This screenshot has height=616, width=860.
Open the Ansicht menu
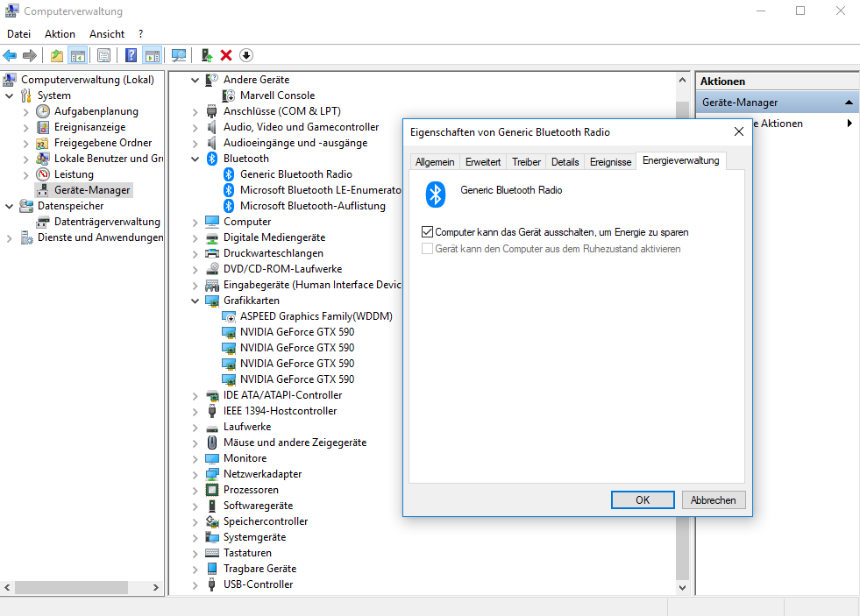pos(107,34)
